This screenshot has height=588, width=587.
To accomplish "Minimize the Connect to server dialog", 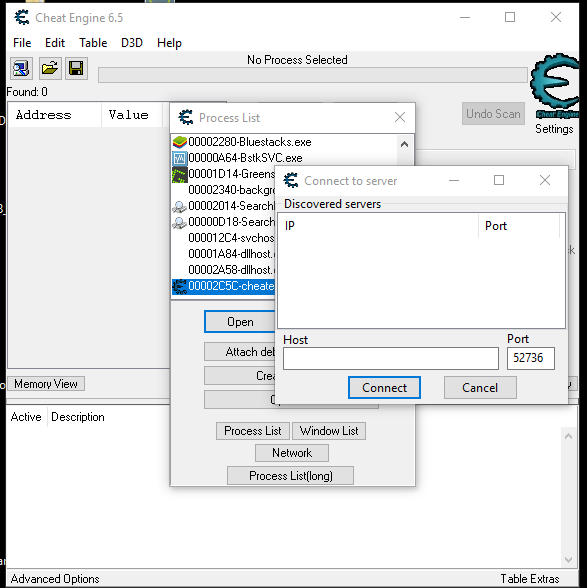I will point(454,180).
